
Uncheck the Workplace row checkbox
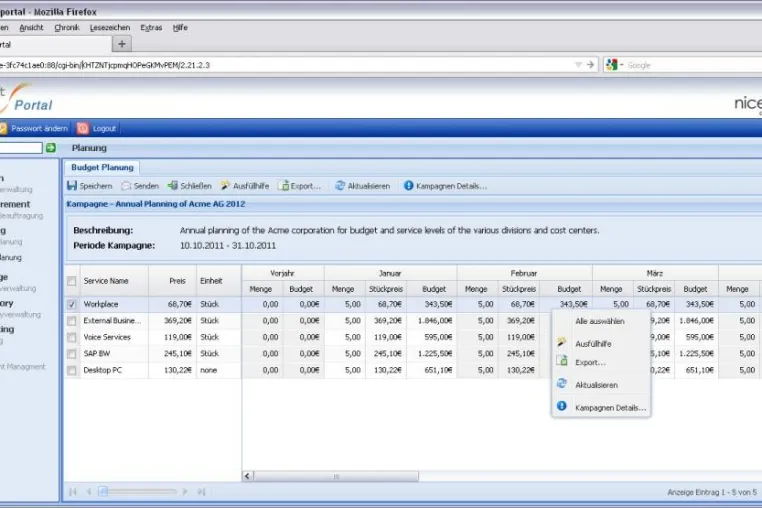(71, 304)
